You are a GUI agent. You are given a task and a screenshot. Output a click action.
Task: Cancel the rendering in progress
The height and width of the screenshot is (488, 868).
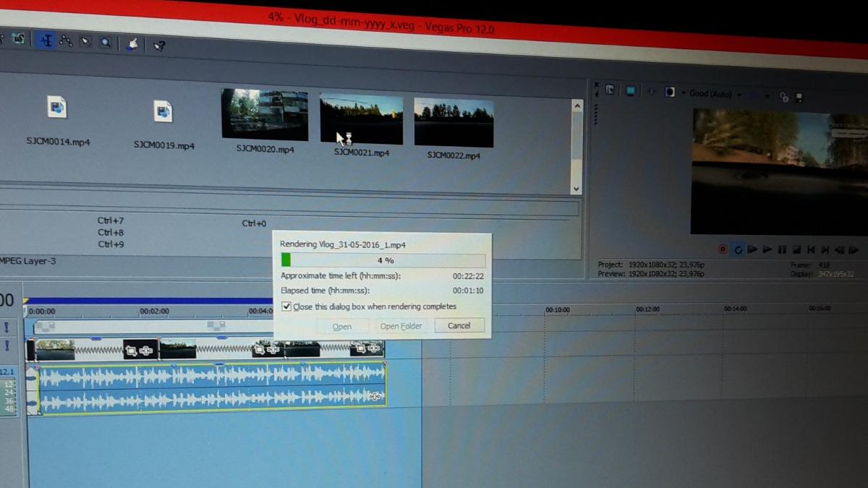click(x=459, y=325)
